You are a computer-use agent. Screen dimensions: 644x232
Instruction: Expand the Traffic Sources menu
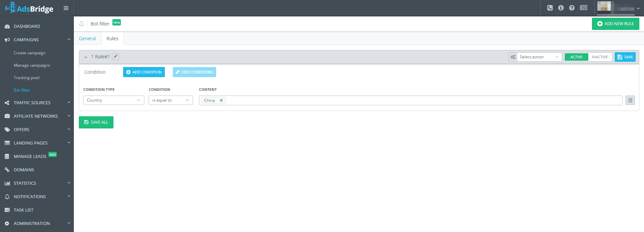pos(69,103)
